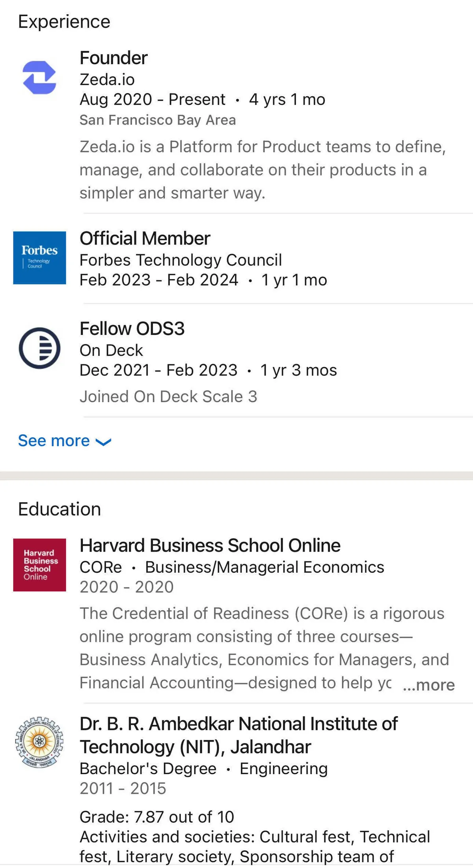Tap the Joined On Deck Scale 3 note

[168, 396]
